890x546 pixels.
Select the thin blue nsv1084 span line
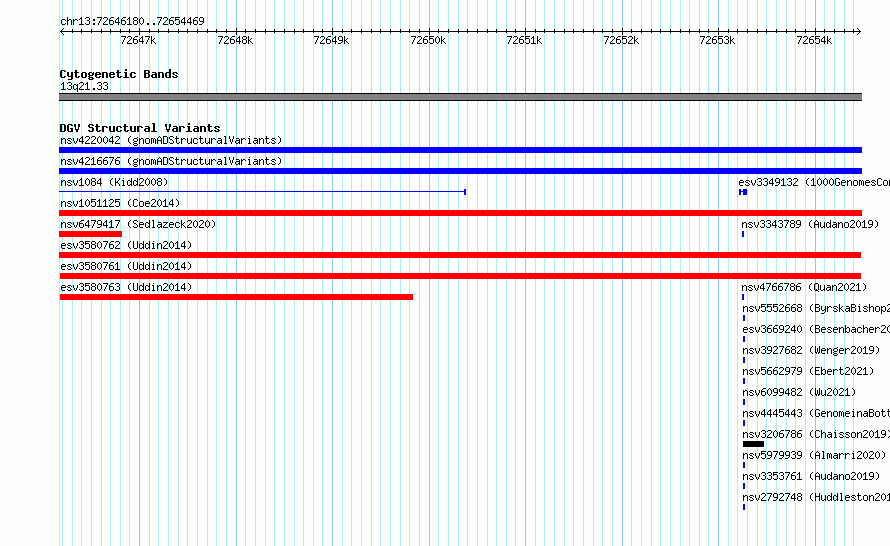[x=263, y=192]
